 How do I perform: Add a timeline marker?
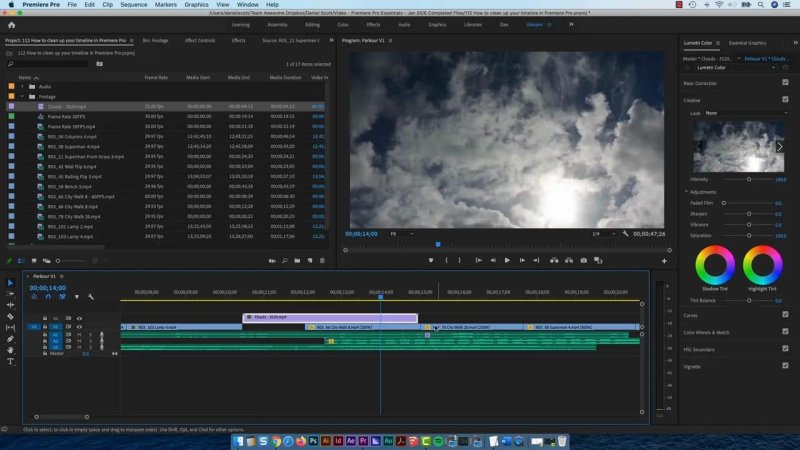coord(77,296)
